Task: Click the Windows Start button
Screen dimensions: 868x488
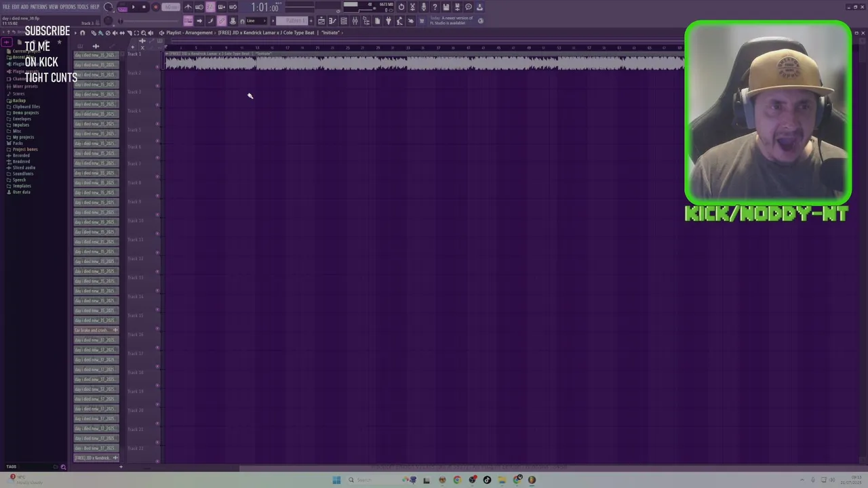Action: (336, 480)
